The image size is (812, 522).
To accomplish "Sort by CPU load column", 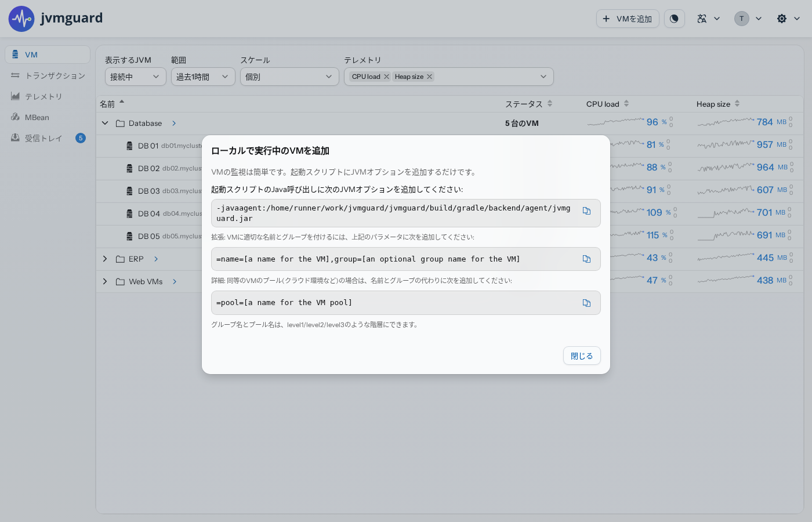I will coord(607,104).
